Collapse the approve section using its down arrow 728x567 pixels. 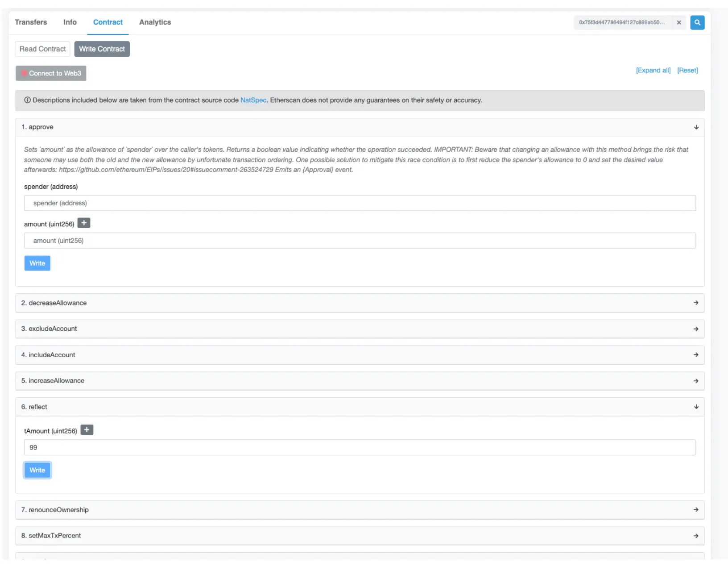696,127
